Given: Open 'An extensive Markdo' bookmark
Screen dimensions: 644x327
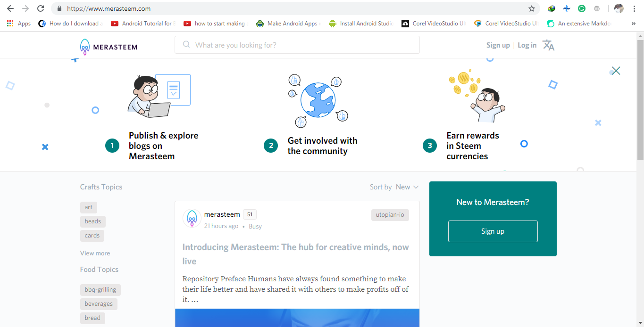Looking at the screenshot, I should pyautogui.click(x=579, y=24).
